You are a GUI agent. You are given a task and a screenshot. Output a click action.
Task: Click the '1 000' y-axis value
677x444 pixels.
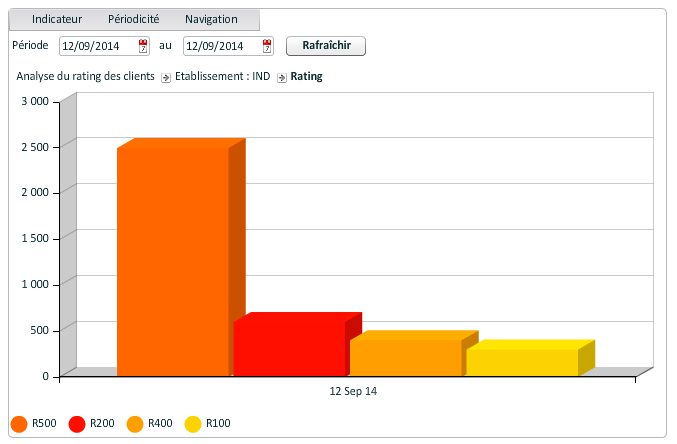coord(35,284)
